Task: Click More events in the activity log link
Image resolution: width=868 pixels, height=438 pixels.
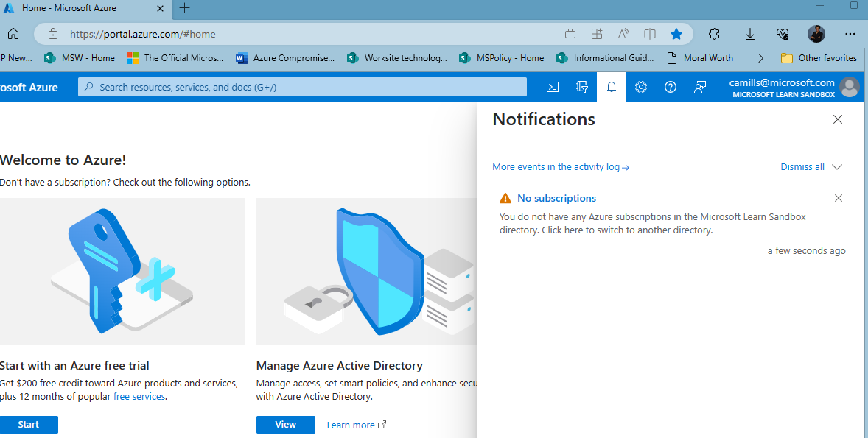Action: [561, 167]
